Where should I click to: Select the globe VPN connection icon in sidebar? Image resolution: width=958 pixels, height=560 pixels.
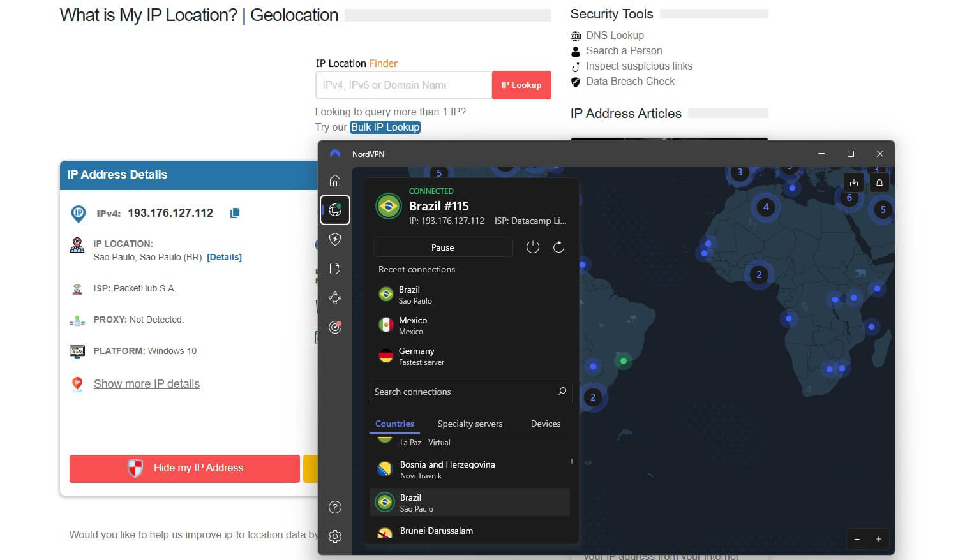pos(335,210)
